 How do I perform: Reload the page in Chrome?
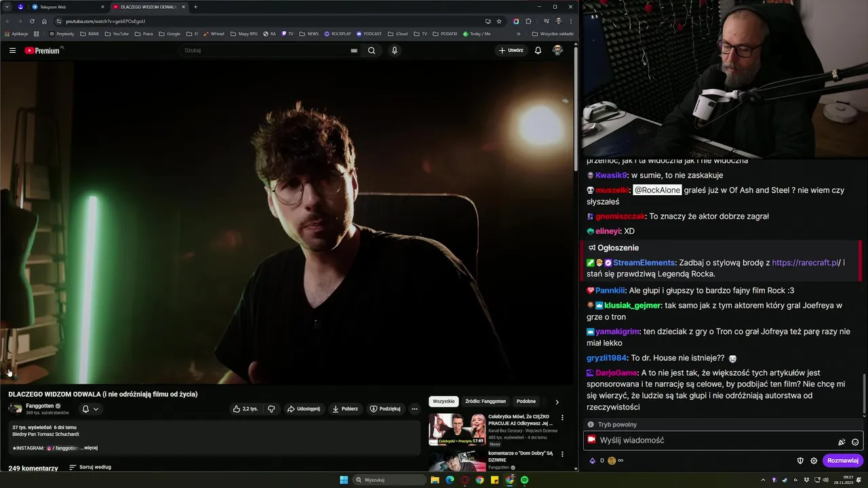[32, 21]
